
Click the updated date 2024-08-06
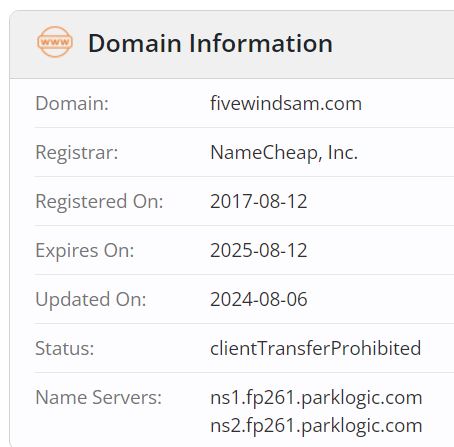pos(259,299)
